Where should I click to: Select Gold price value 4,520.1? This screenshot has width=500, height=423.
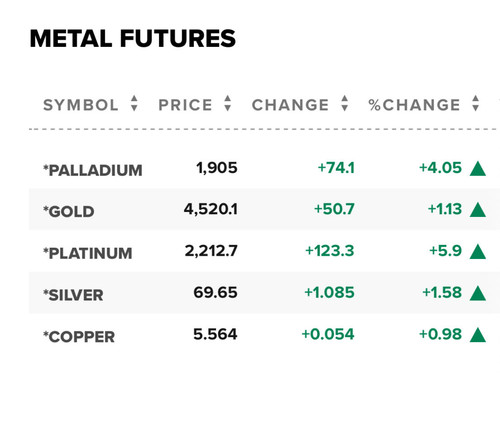click(x=211, y=209)
